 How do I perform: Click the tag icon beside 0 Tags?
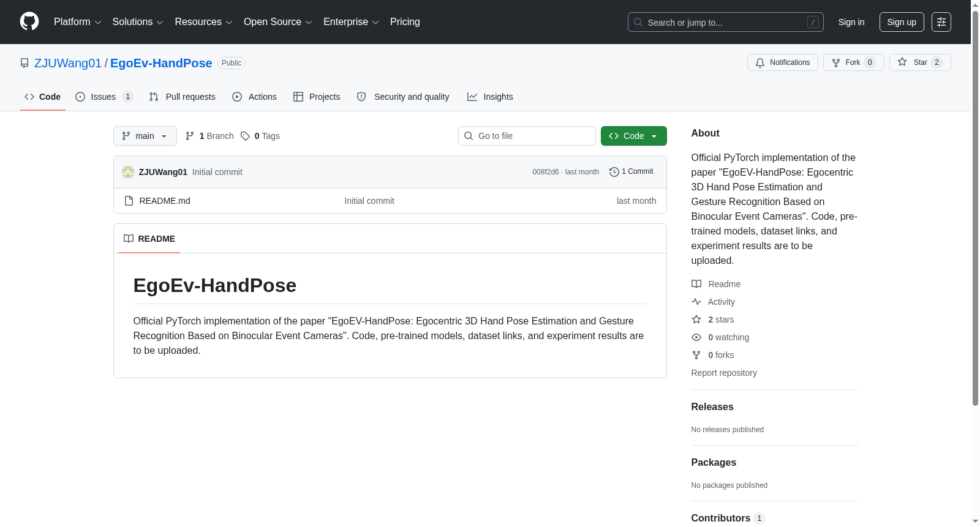click(x=245, y=136)
